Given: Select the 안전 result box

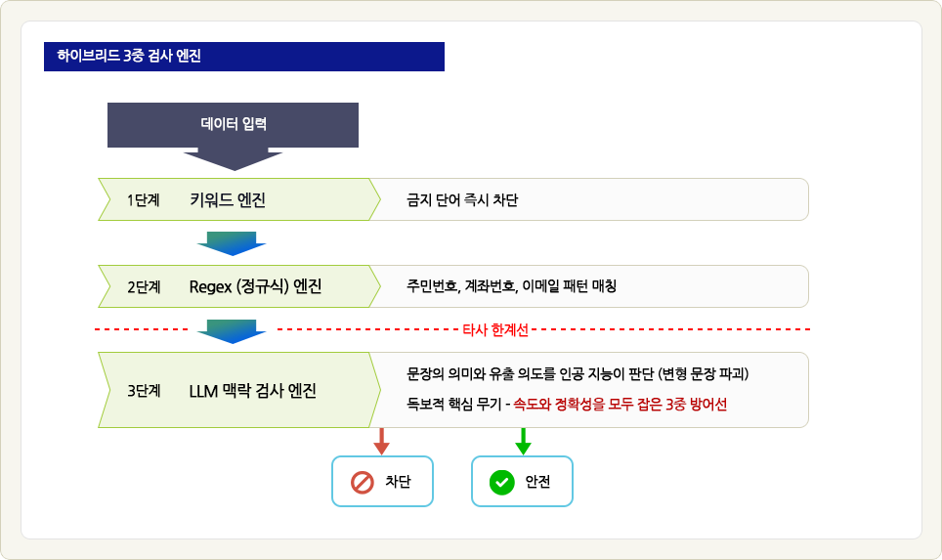Looking at the screenshot, I should pyautogui.click(x=522, y=481).
